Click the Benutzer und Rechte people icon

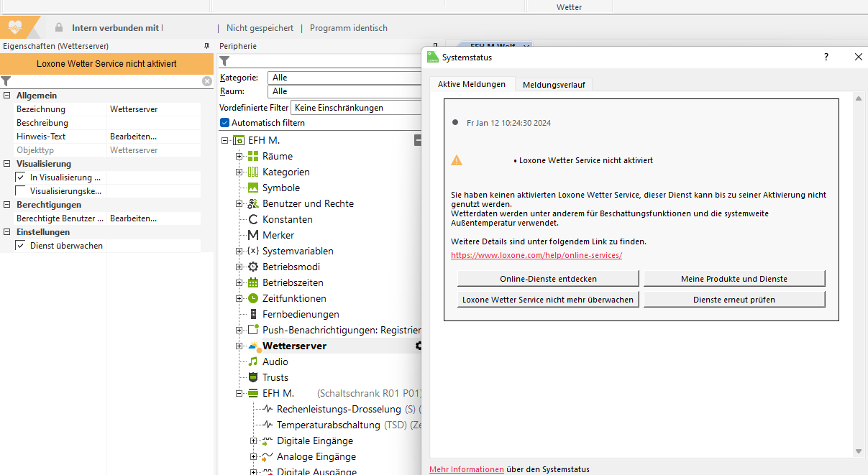pyautogui.click(x=253, y=203)
